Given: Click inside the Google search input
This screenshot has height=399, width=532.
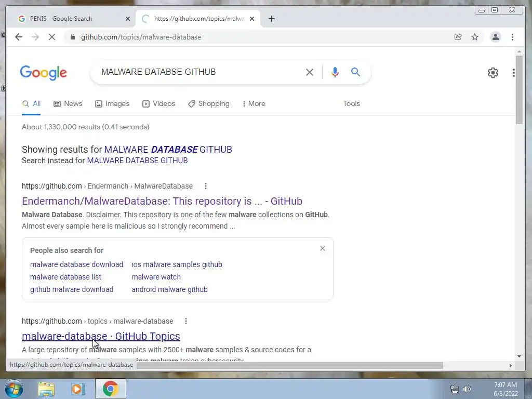Looking at the screenshot, I should pyautogui.click(x=200, y=72).
